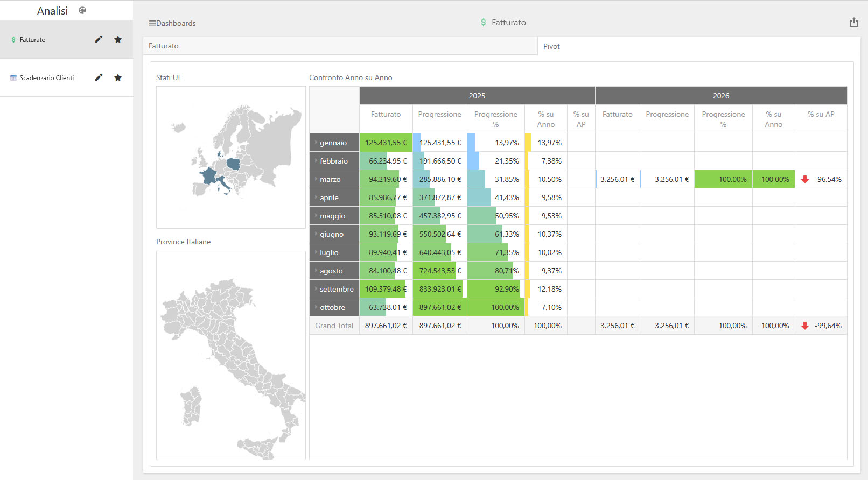Expand the luglio row
The height and width of the screenshot is (480, 868).
tap(316, 252)
